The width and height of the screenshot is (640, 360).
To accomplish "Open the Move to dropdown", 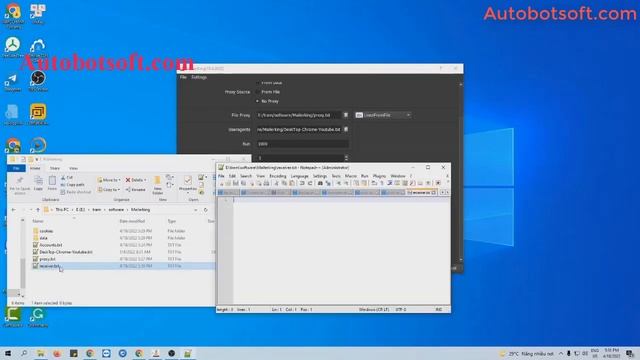I will [x=109, y=180].
